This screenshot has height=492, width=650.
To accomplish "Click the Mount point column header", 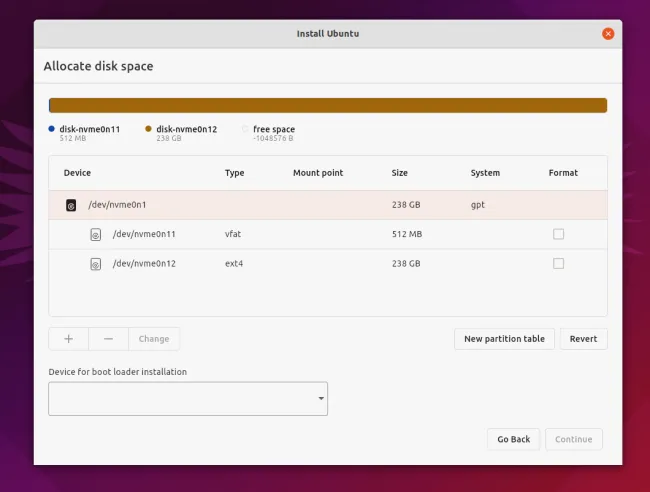I will pyautogui.click(x=318, y=173).
